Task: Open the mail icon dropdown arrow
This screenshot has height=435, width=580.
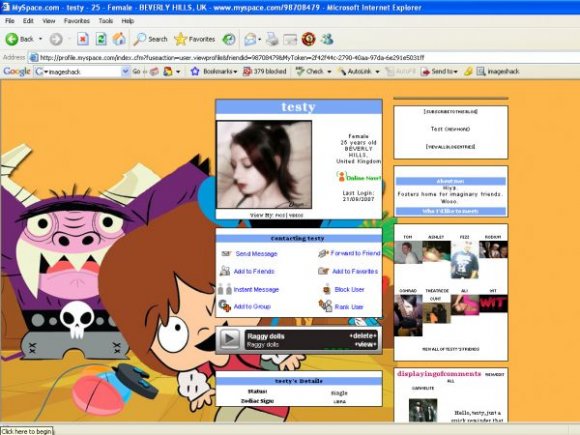Action: point(260,39)
